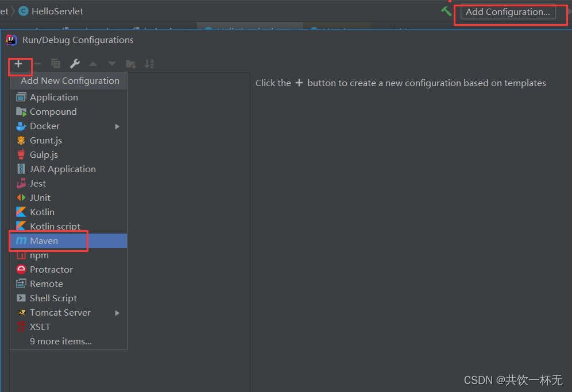Select Remote configuration type
The image size is (572, 392).
coord(68,284)
